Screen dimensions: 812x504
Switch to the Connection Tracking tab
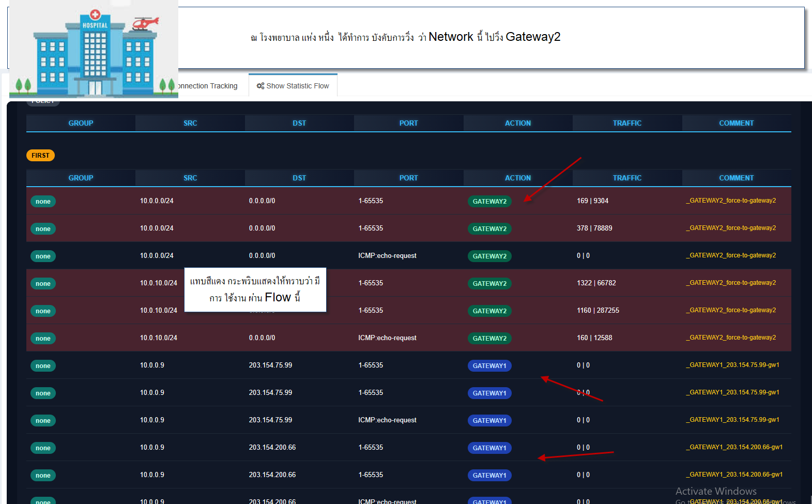tap(207, 86)
